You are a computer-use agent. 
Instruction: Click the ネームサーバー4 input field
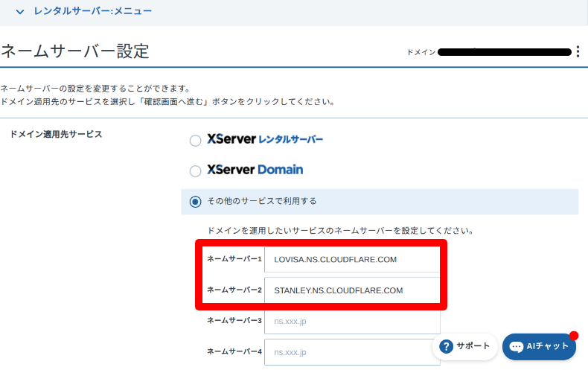(352, 352)
